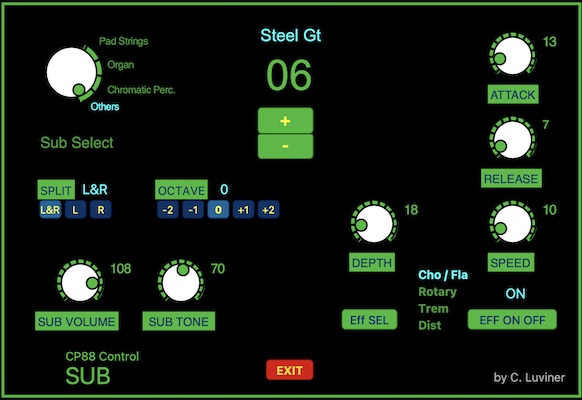
Task: Increment voice number with plus button
Action: click(285, 121)
